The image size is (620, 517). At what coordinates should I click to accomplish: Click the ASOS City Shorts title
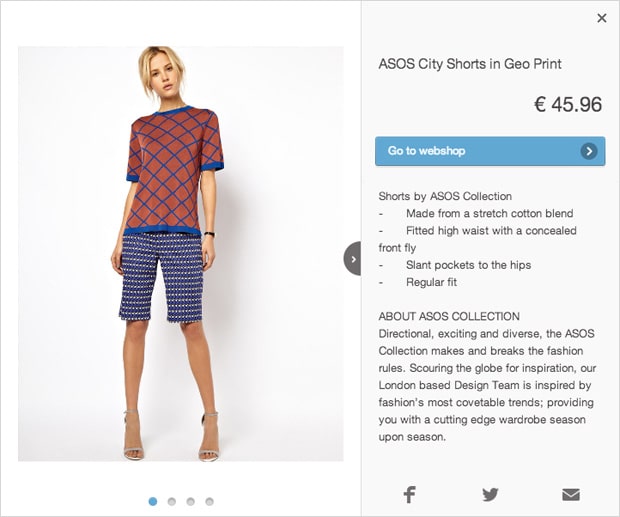[470, 64]
